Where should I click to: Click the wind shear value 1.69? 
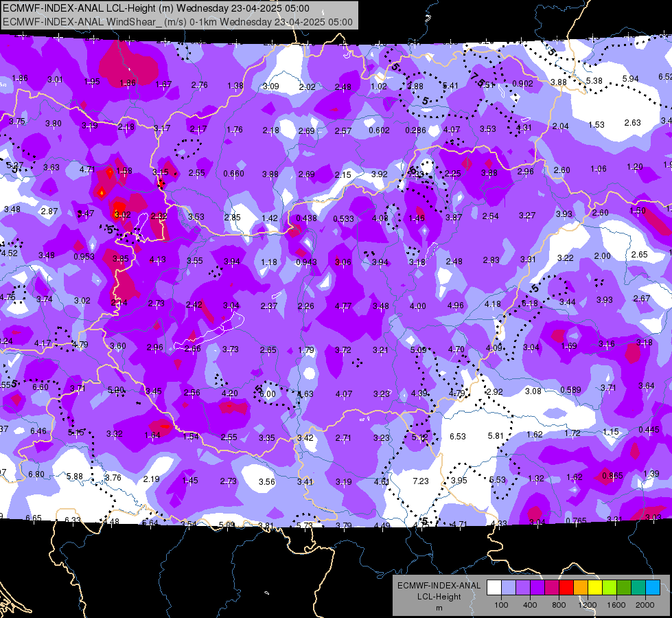click(569, 346)
